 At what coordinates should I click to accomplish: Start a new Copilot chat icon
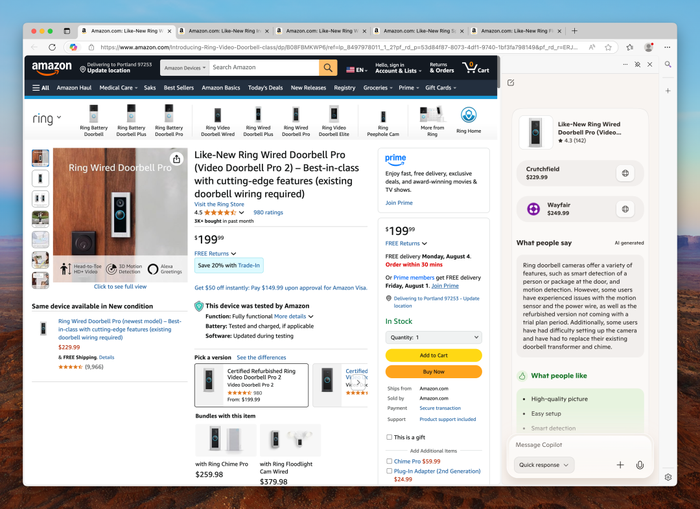click(x=511, y=83)
